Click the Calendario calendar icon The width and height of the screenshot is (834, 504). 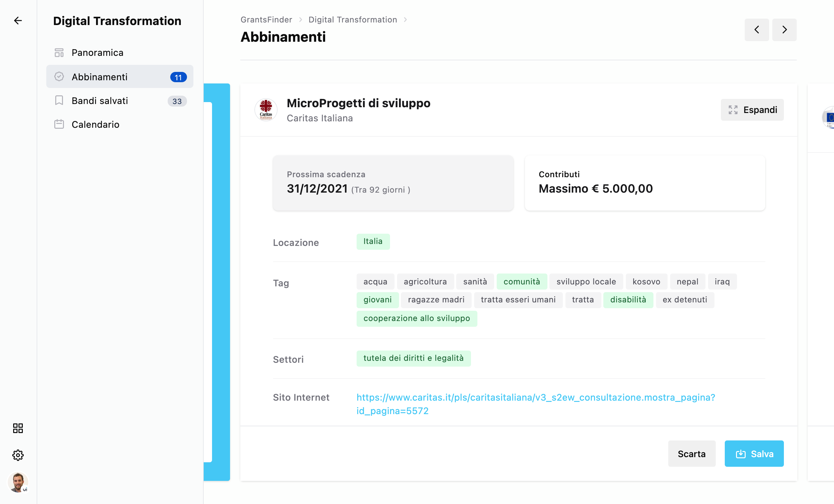click(x=59, y=124)
